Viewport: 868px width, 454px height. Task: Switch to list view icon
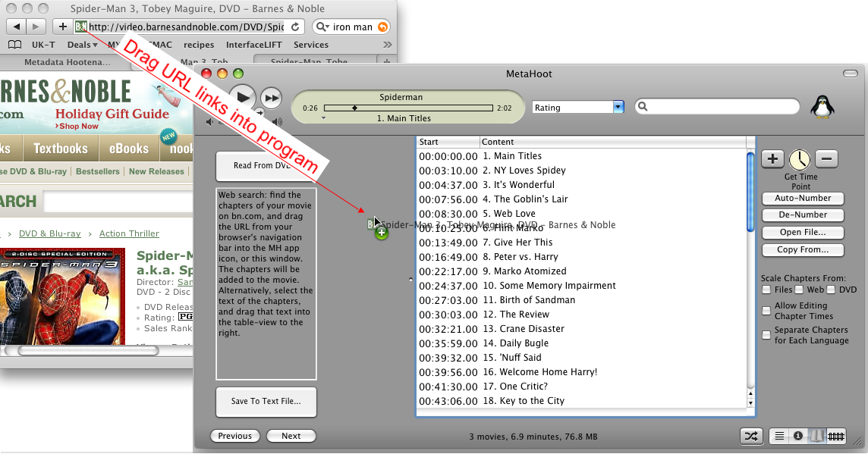click(x=779, y=437)
